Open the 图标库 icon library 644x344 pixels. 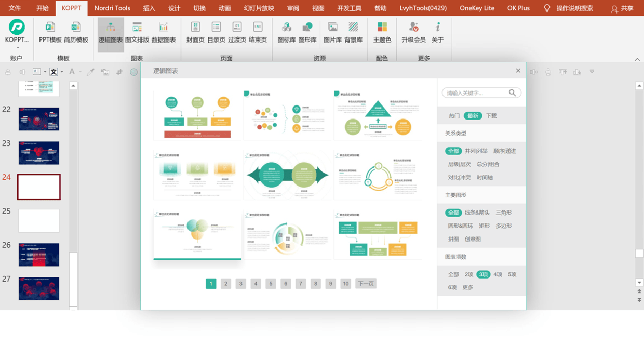pyautogui.click(x=286, y=32)
